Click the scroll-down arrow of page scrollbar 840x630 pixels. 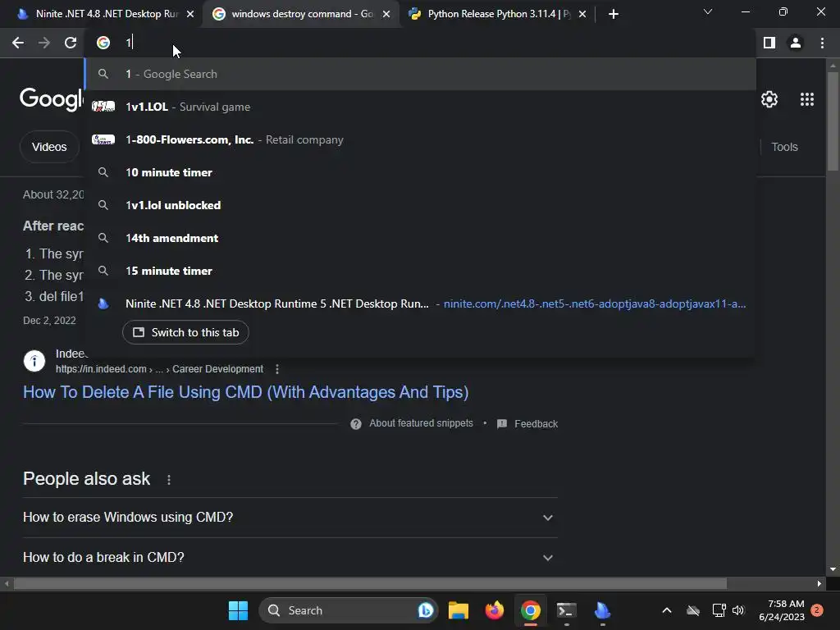click(833, 569)
